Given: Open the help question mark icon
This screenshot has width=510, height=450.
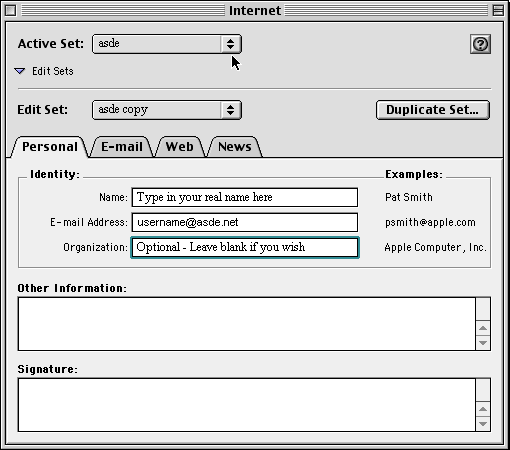Looking at the screenshot, I should tap(480, 44).
